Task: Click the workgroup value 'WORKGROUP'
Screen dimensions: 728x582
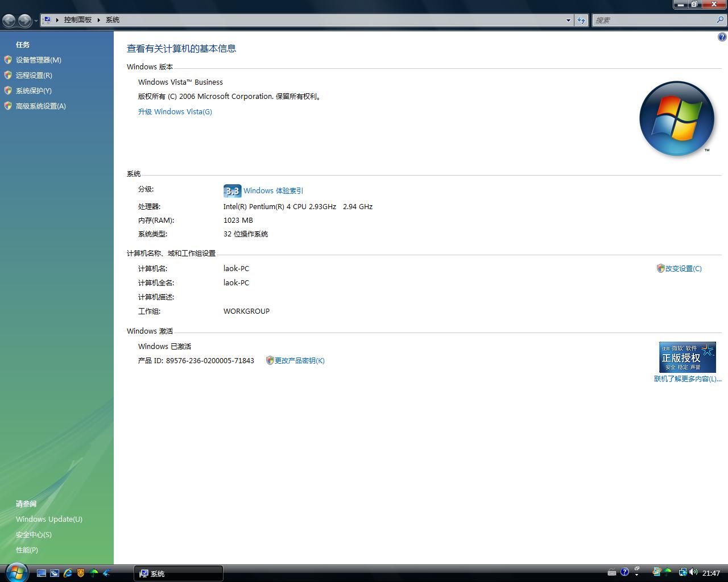Action: click(x=247, y=311)
